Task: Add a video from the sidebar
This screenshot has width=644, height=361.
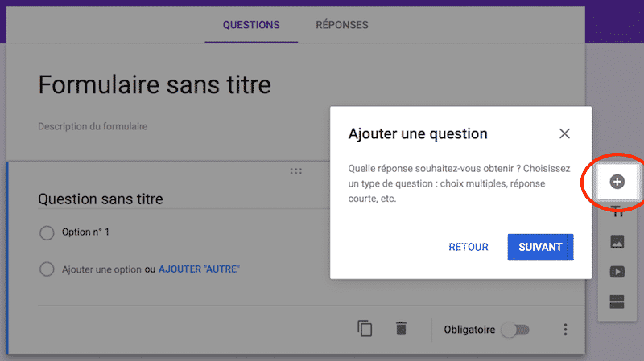Action: pos(617,272)
